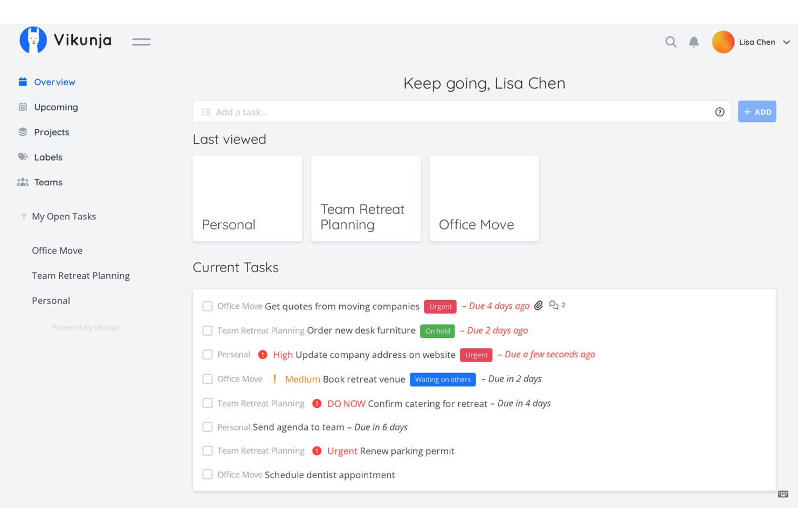Toggle the hamburger menu icon
This screenshot has width=798, height=532.
[141, 42]
